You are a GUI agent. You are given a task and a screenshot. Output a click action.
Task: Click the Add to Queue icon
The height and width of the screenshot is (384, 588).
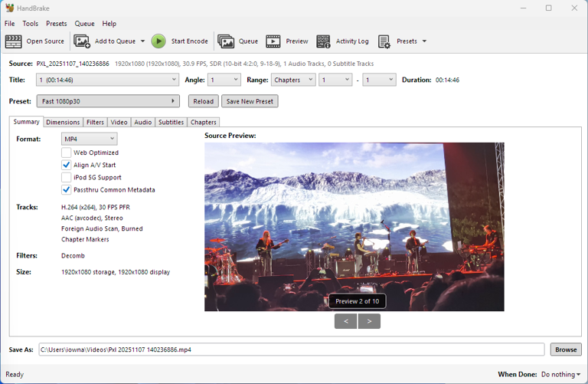tap(82, 41)
